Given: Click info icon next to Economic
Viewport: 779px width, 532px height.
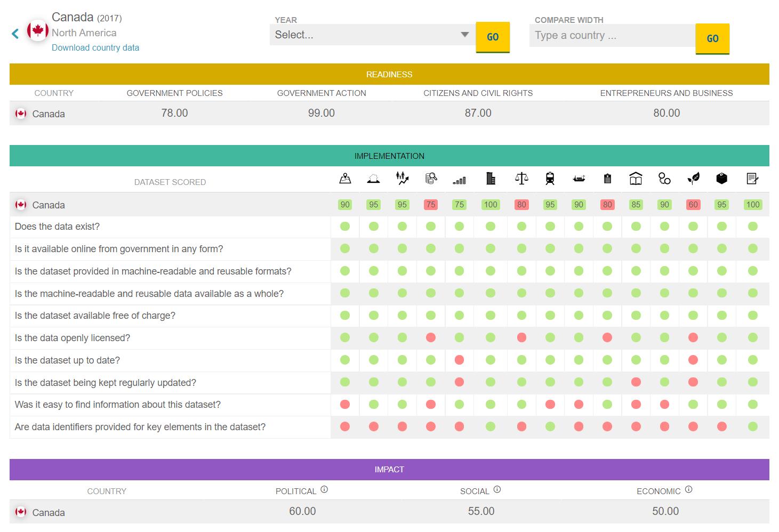Looking at the screenshot, I should click(x=688, y=489).
